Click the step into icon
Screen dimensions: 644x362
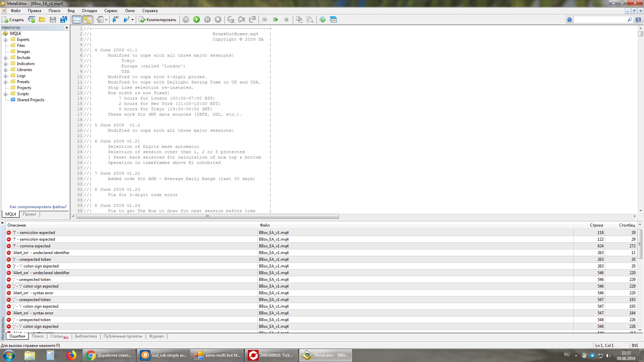[x=231, y=19]
